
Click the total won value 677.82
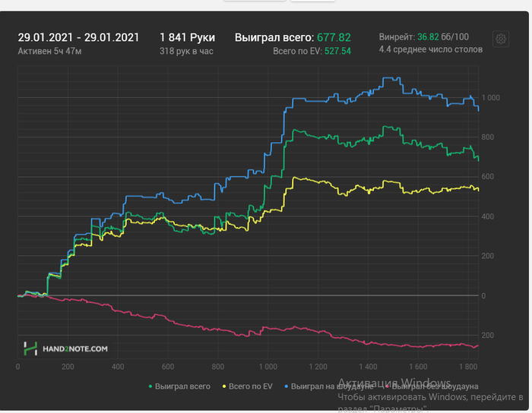(334, 37)
